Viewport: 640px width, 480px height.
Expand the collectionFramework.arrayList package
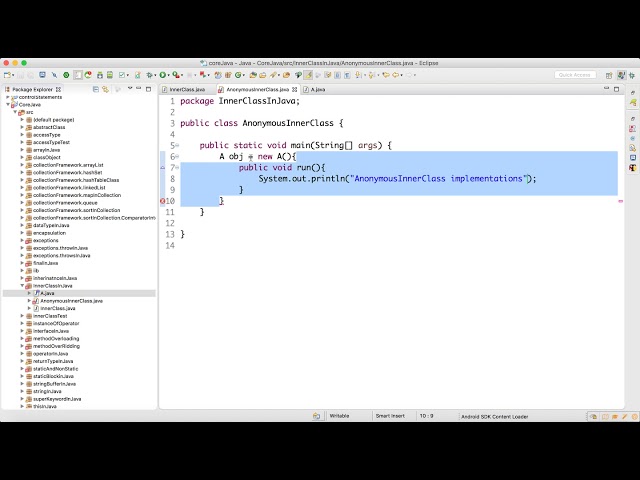(x=22, y=165)
